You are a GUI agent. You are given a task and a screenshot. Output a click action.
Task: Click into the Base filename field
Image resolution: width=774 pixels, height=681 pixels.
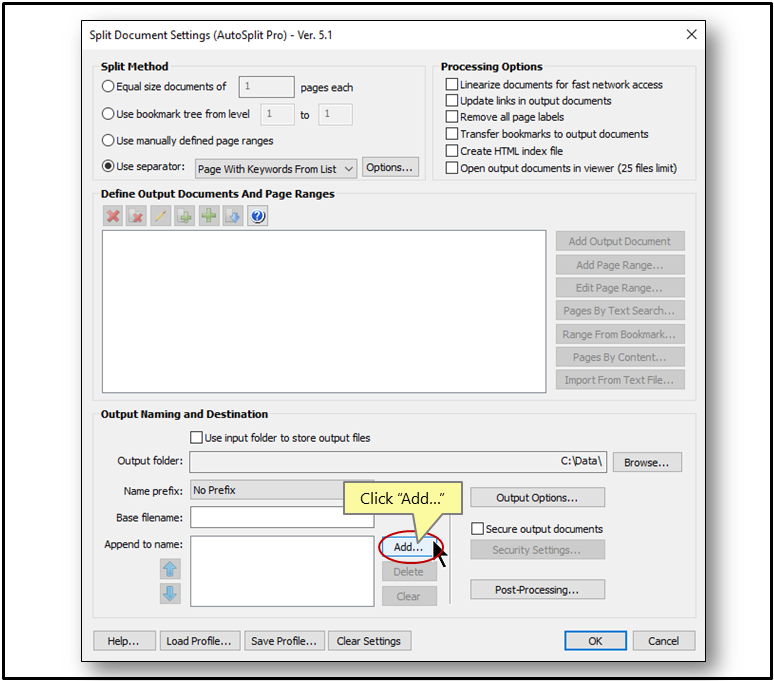pos(281,518)
